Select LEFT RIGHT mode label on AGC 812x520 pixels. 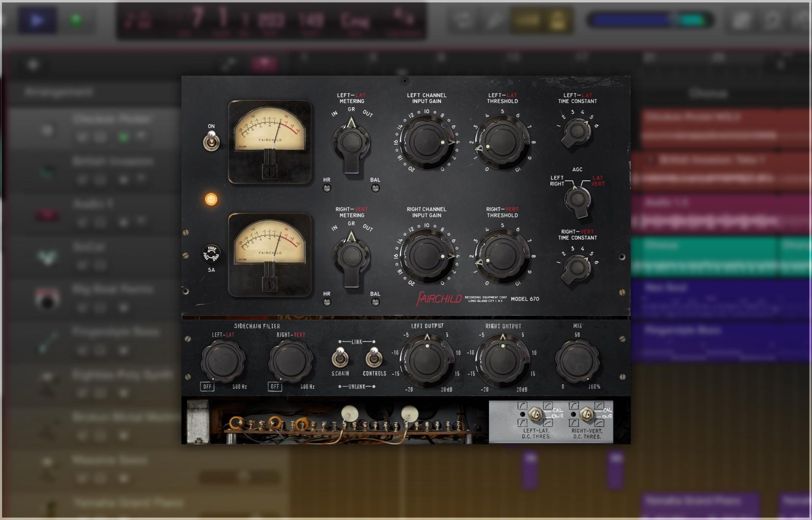click(x=557, y=181)
